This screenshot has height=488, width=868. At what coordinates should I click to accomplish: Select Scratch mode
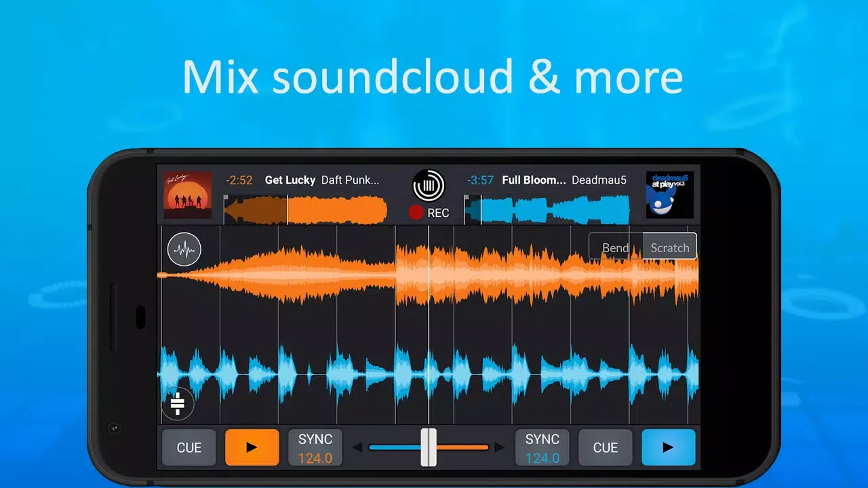669,247
